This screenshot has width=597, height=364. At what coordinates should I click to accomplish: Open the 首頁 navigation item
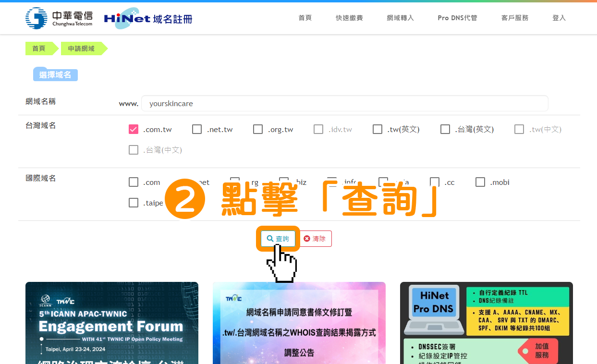coord(305,18)
